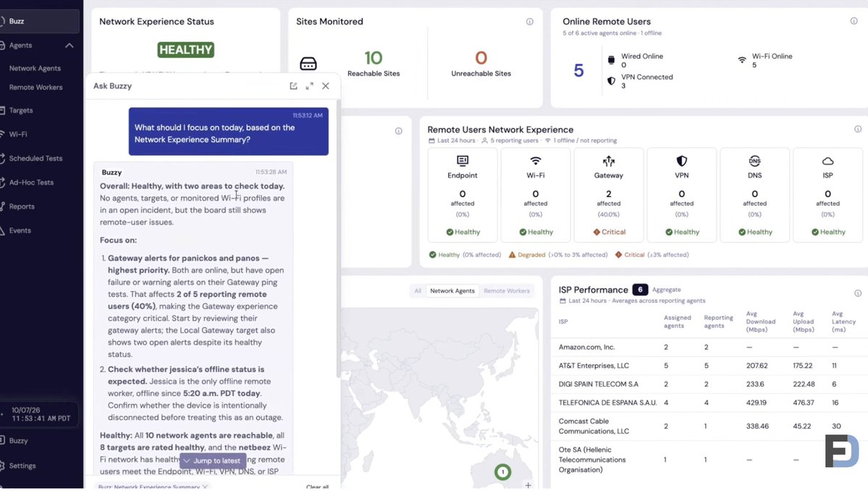The height and width of the screenshot is (491, 868).
Task: Open Settings in sidebar
Action: (x=22, y=466)
